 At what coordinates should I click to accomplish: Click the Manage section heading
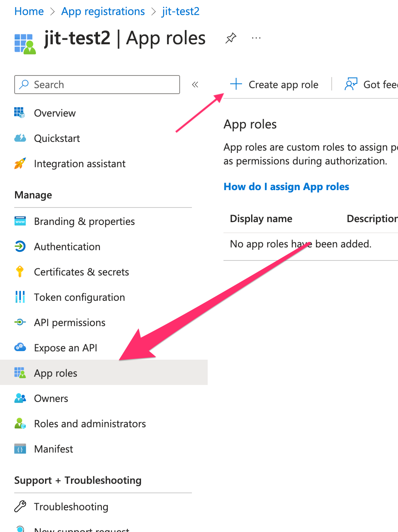click(x=33, y=195)
